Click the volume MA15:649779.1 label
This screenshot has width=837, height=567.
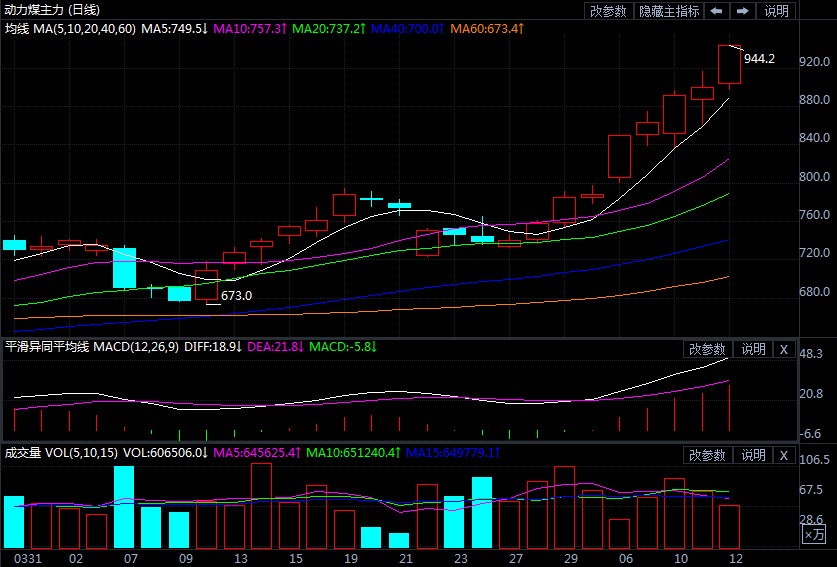coord(453,453)
